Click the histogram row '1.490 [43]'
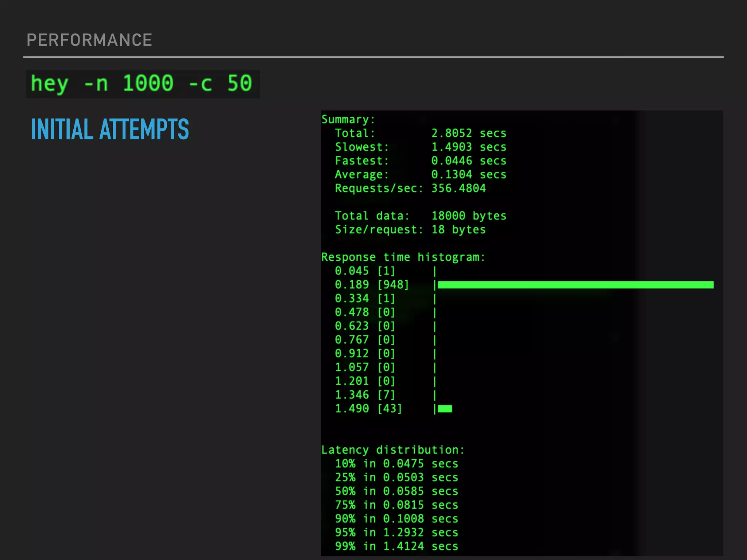 [394, 409]
